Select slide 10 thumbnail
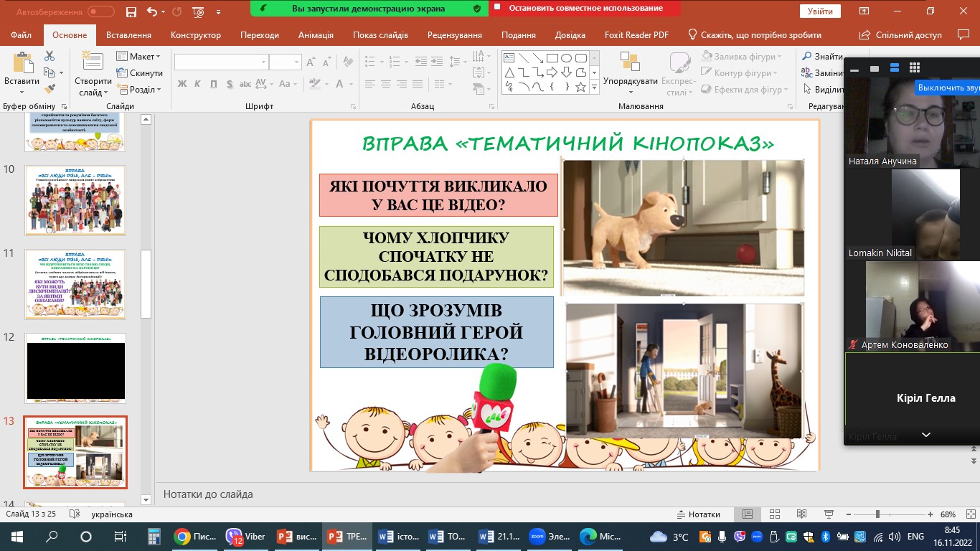The width and height of the screenshot is (980, 551). (x=75, y=200)
